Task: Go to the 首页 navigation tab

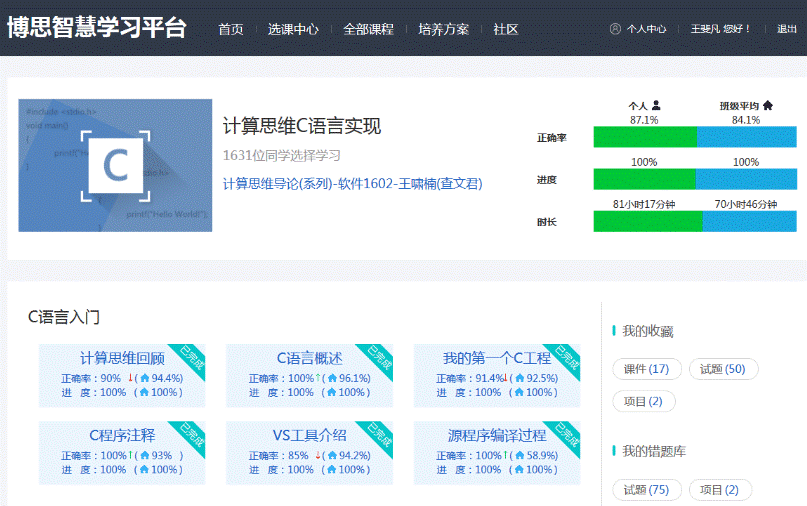Action: (231, 29)
